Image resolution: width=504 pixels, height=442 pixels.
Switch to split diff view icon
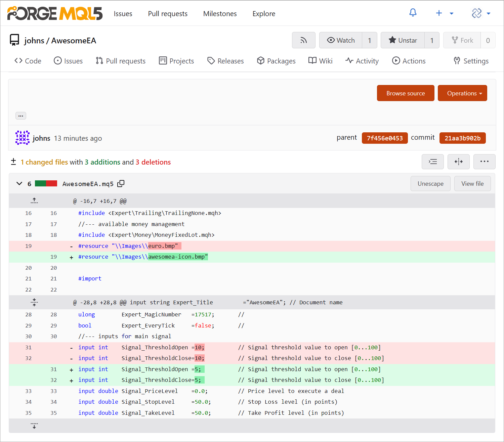coord(458,162)
